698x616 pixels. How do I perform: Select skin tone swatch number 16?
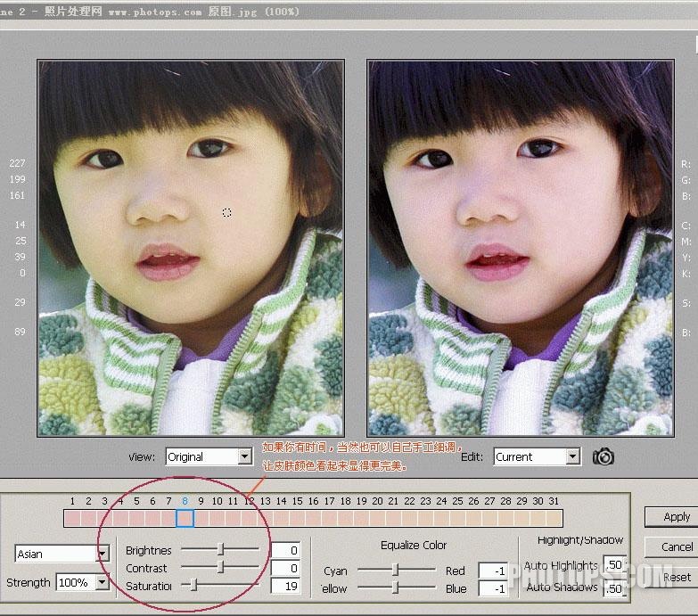(314, 519)
